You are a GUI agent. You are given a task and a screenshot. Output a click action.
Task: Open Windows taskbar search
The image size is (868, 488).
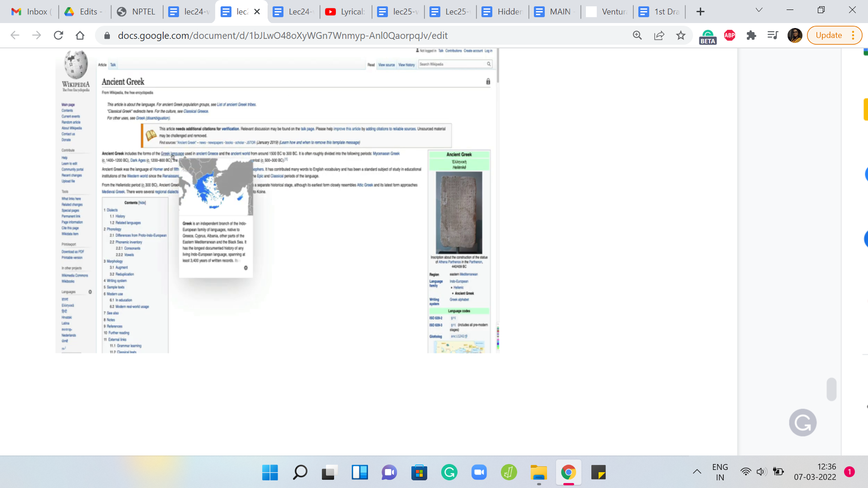[300, 473]
